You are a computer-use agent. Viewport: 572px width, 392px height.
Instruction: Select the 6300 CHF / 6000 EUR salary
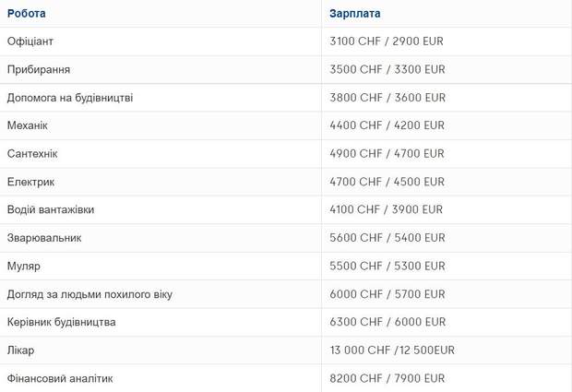tap(387, 322)
